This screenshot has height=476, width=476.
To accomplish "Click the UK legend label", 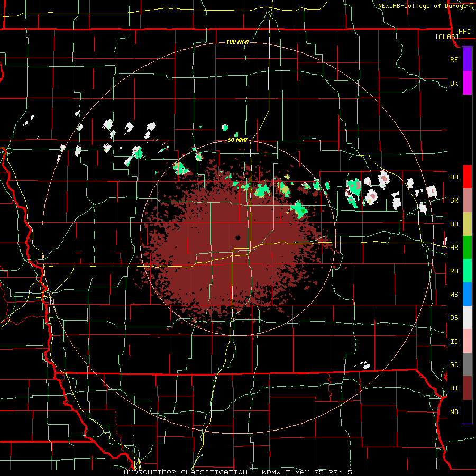I will click(454, 83).
